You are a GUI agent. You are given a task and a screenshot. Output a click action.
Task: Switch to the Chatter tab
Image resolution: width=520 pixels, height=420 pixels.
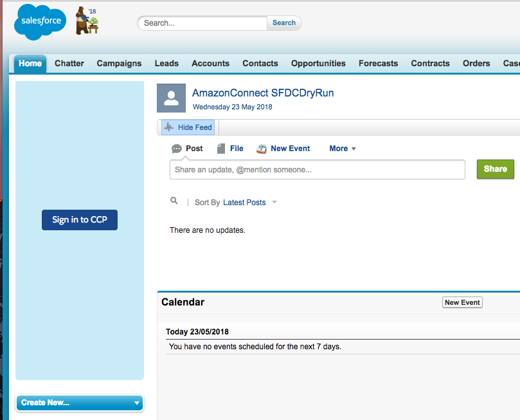[69, 64]
